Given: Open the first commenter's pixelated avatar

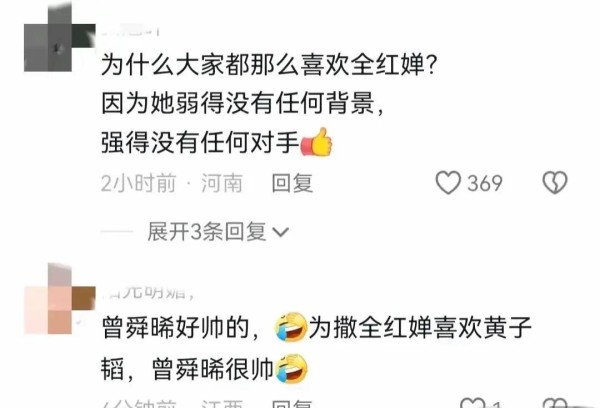Looking at the screenshot, I should coord(59,38).
